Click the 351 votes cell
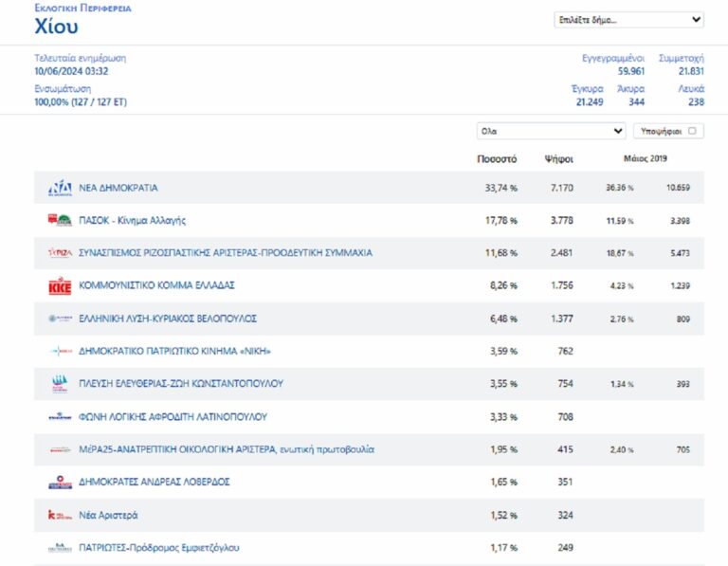 (566, 482)
